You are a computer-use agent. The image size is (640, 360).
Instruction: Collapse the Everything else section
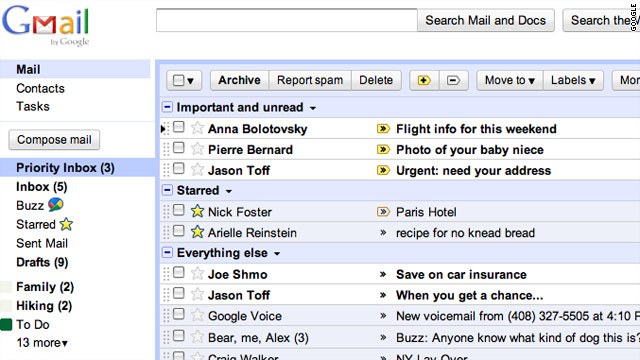click(x=167, y=253)
